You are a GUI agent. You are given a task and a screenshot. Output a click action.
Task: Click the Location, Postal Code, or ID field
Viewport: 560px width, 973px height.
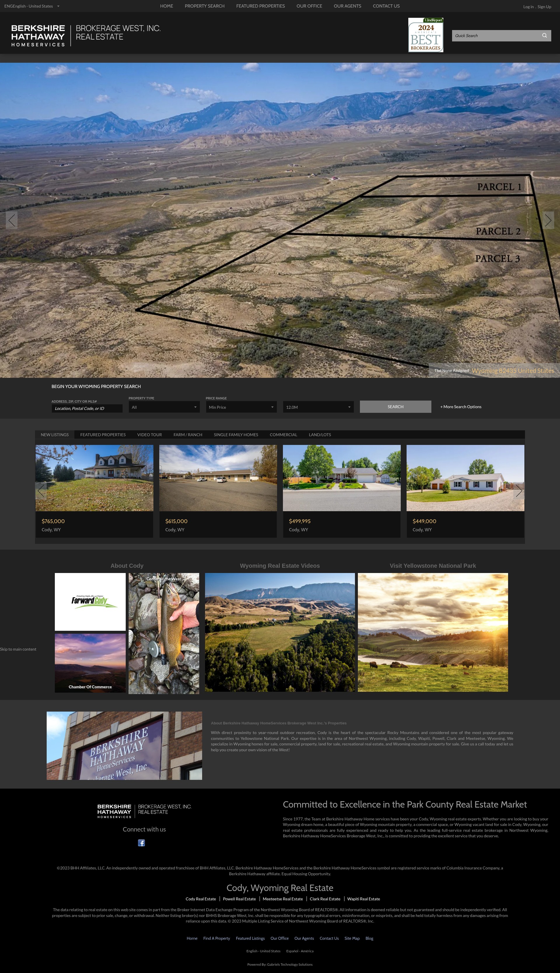87,408
